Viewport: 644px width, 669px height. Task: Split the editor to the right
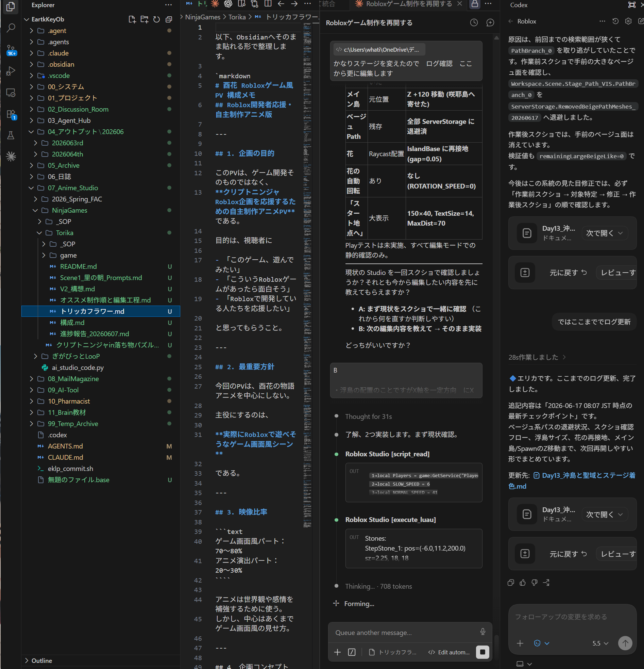point(268,4)
